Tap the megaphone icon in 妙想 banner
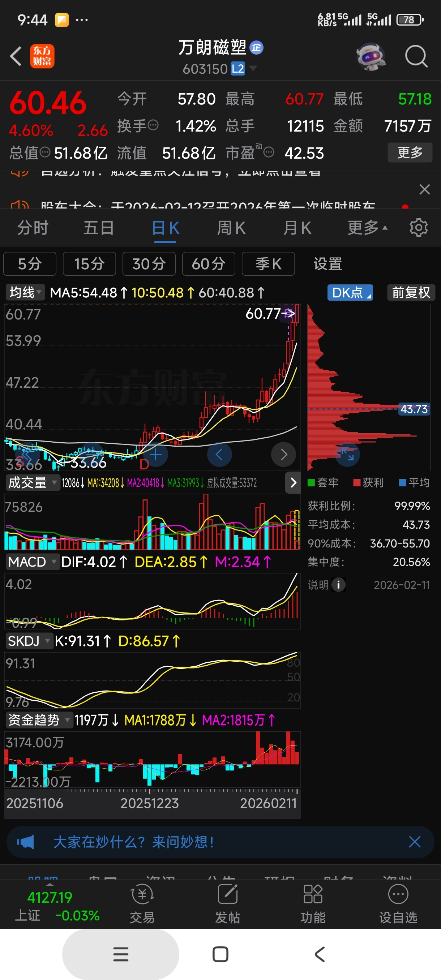Viewport: 441px width, 980px height. click(x=26, y=842)
